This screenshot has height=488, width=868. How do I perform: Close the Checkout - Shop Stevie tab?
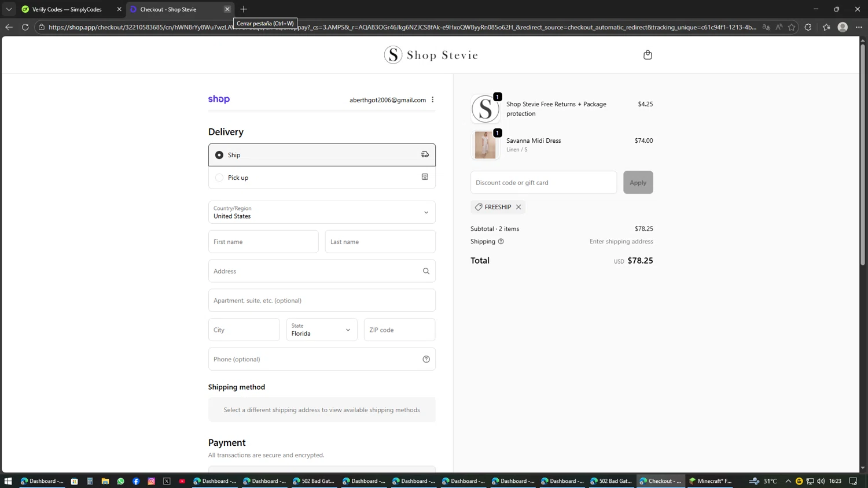pyautogui.click(x=227, y=9)
